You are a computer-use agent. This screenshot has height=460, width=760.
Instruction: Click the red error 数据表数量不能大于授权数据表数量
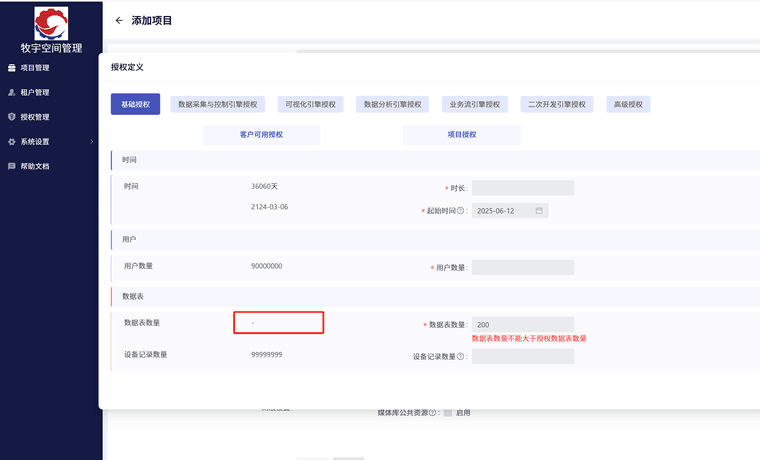point(529,338)
